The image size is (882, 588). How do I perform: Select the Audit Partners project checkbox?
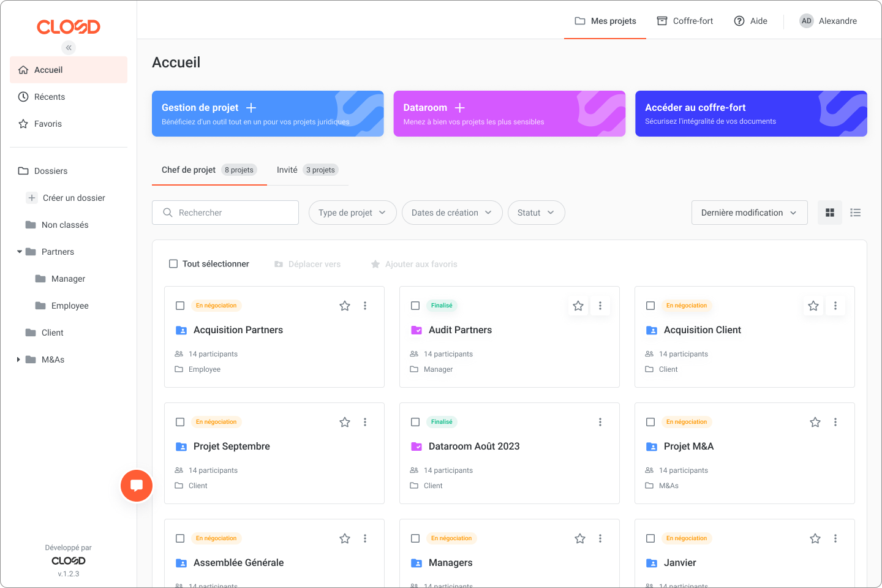pyautogui.click(x=415, y=305)
